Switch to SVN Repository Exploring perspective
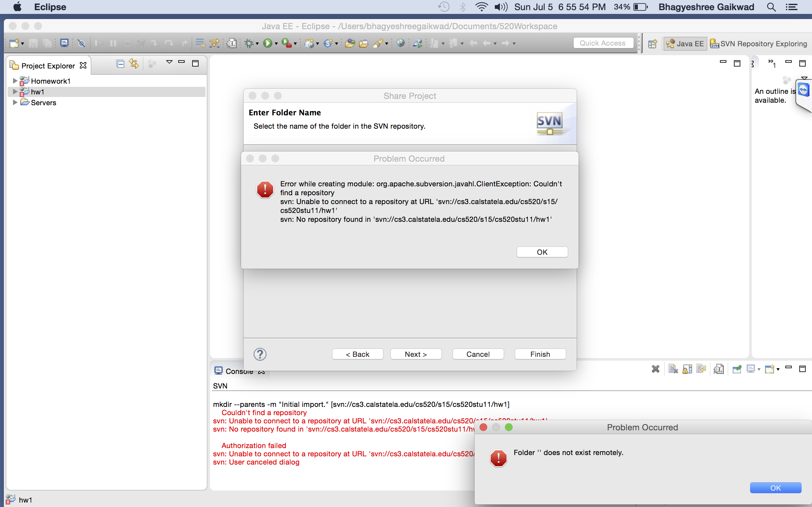This screenshot has width=812, height=507. click(759, 44)
